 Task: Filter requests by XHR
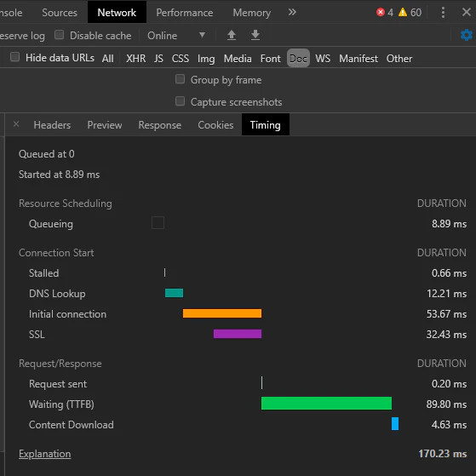[135, 58]
